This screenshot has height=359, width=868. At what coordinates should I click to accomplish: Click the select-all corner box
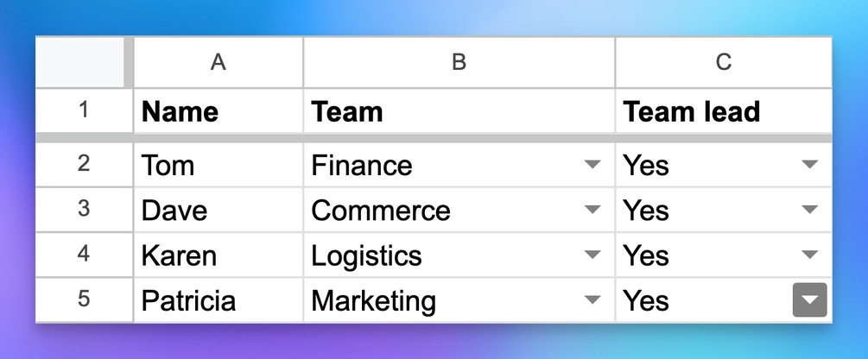point(80,62)
